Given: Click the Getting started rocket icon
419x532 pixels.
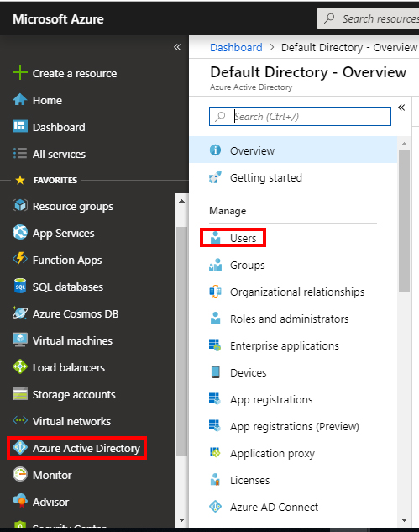Looking at the screenshot, I should coord(215,177).
